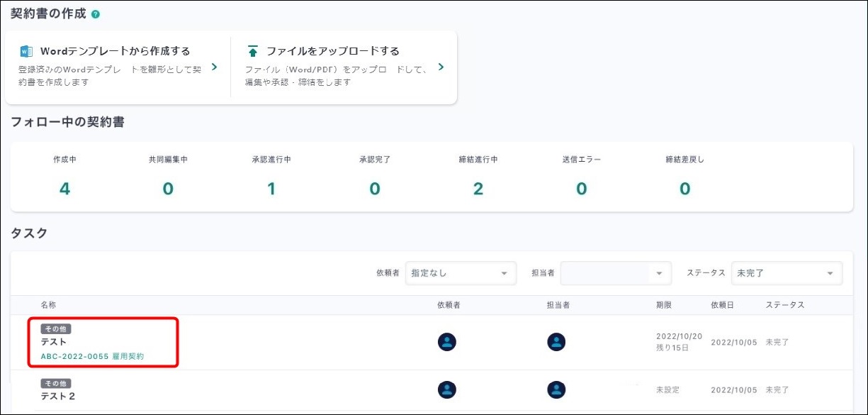This screenshot has width=868, height=415.
Task: Open the 依頼者 filter dropdown
Action: tap(460, 273)
